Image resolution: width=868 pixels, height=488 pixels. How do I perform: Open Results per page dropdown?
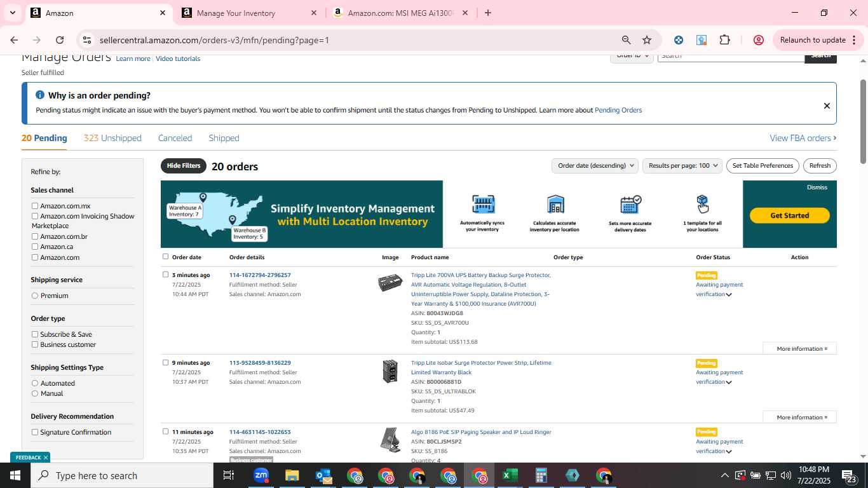[x=682, y=166]
